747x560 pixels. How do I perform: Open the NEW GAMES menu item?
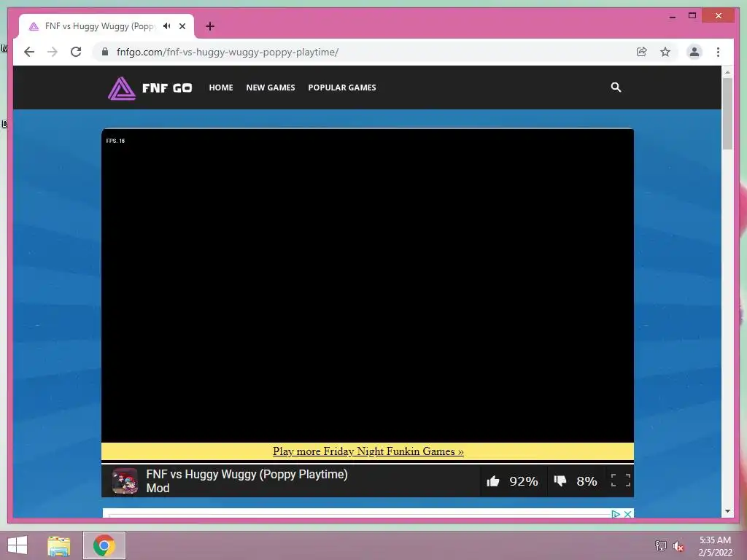click(x=271, y=87)
